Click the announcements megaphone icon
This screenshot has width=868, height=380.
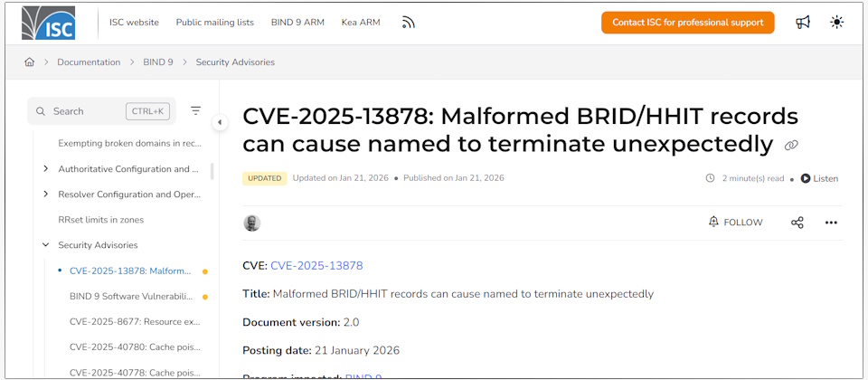[x=802, y=23]
